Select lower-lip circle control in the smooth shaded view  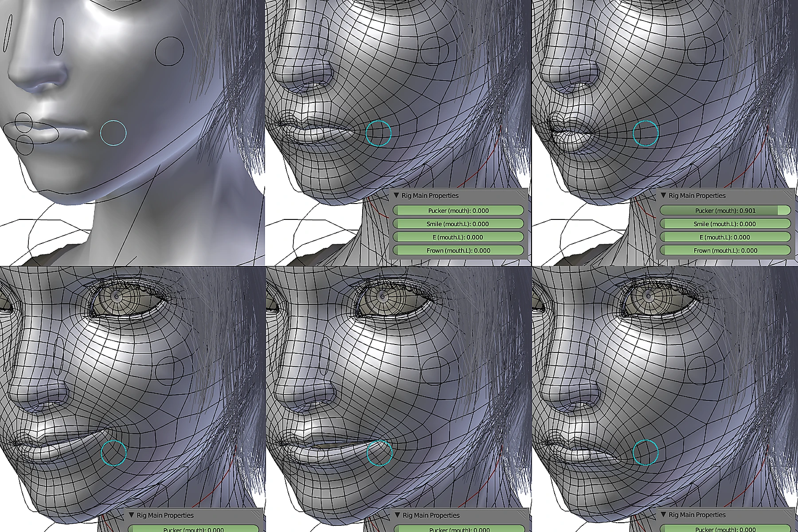pos(24,145)
